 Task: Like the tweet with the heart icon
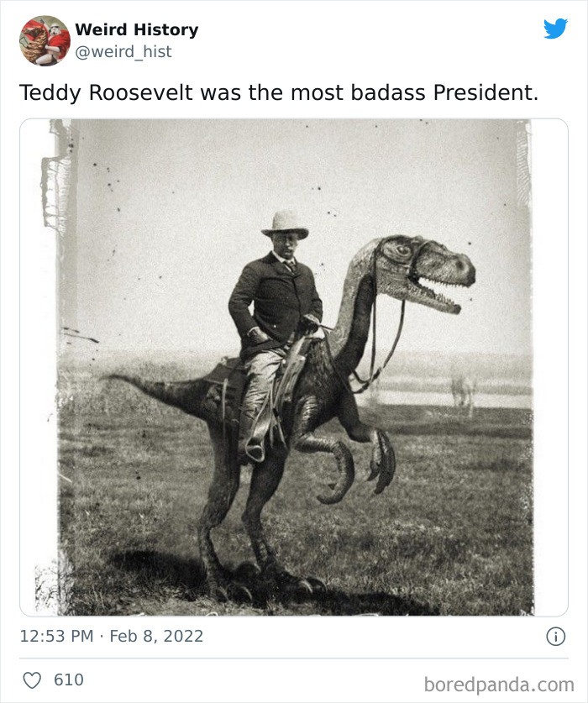[32, 680]
